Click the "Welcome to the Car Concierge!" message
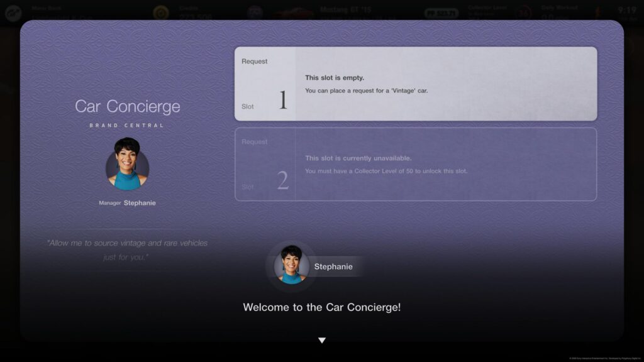644x362 pixels. pyautogui.click(x=322, y=307)
